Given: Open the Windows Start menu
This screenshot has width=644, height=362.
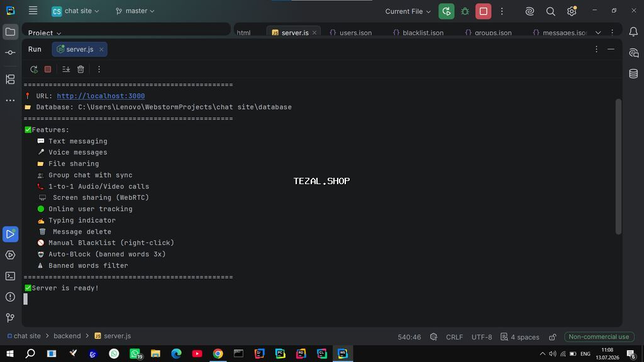Looking at the screenshot, I should [10, 353].
